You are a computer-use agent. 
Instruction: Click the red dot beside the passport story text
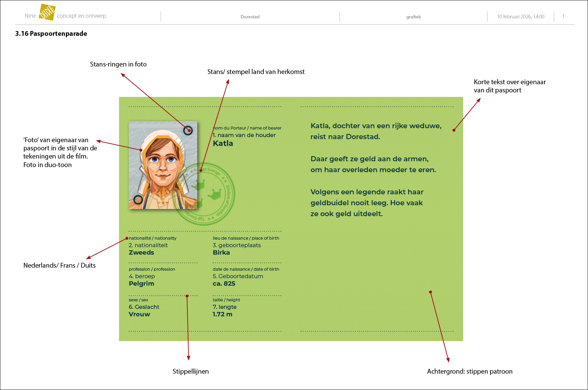(x=454, y=130)
